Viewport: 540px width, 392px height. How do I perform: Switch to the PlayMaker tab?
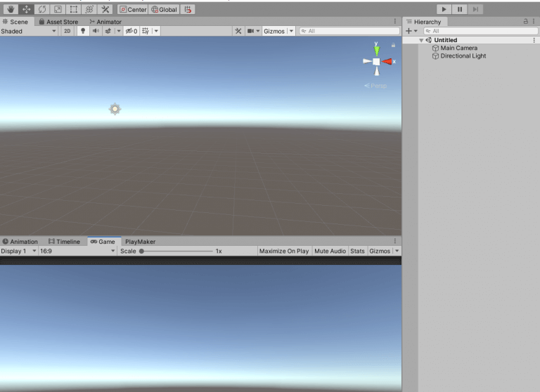pos(140,242)
